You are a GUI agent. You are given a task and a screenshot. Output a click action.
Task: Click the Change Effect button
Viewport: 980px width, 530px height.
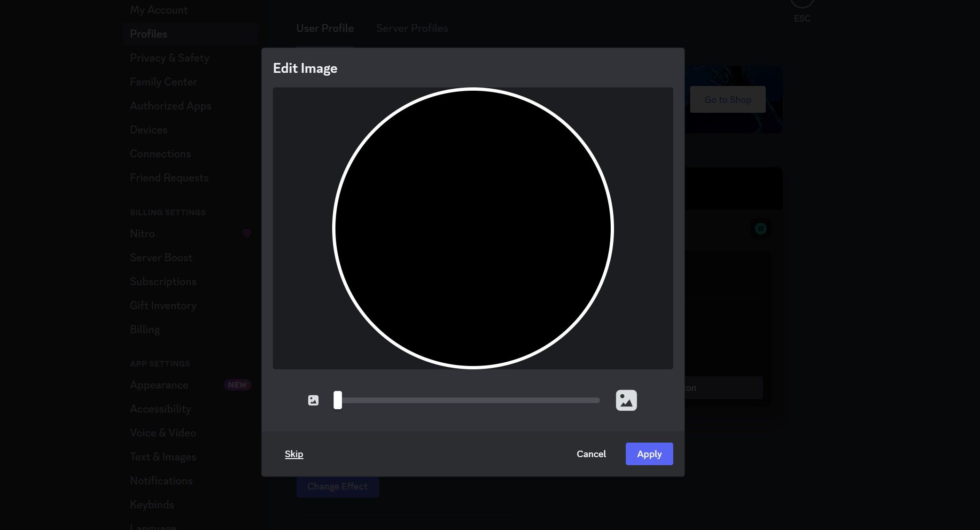337,486
